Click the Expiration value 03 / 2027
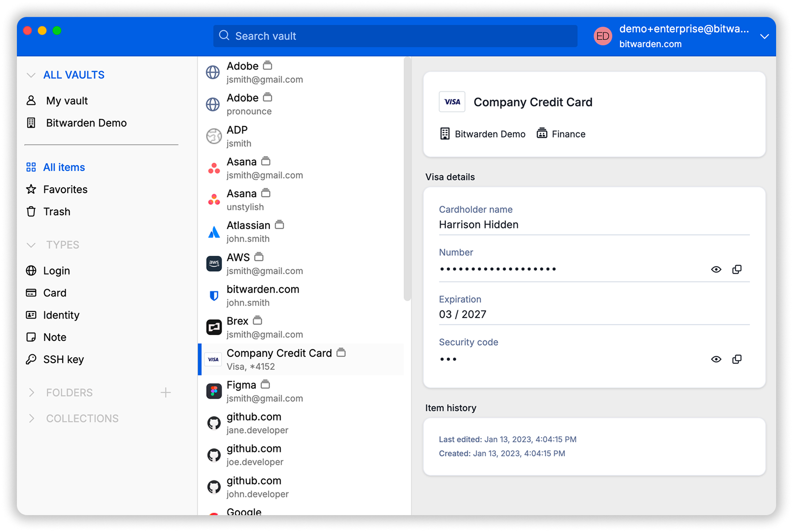Screen dimensions: 793x532 click(463, 314)
